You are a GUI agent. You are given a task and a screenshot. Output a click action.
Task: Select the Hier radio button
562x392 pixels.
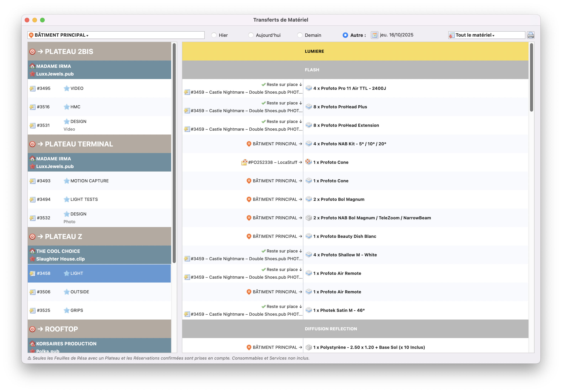pos(214,35)
